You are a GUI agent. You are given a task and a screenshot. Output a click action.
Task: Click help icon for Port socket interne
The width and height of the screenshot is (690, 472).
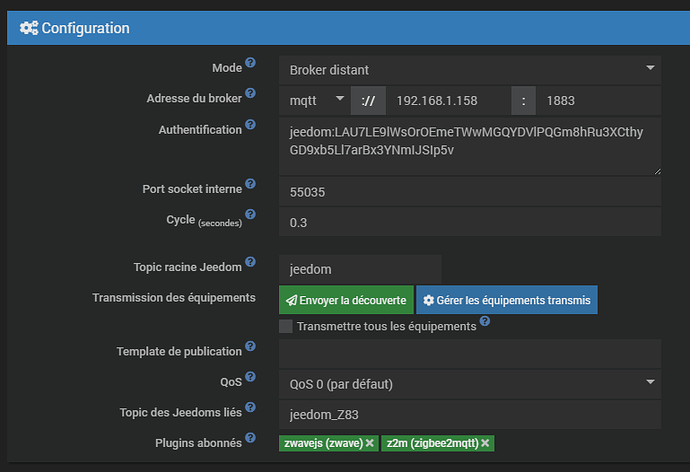coord(251,184)
